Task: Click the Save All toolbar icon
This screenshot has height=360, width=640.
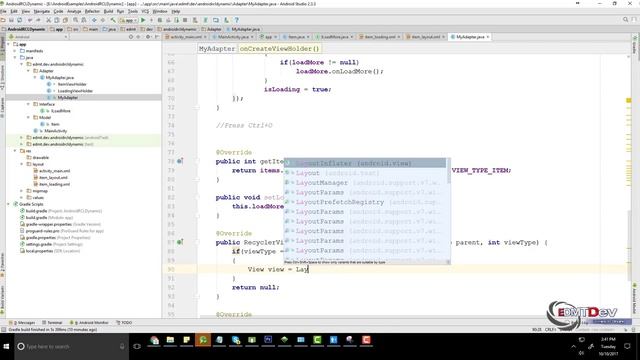Action: [x=11, y=20]
